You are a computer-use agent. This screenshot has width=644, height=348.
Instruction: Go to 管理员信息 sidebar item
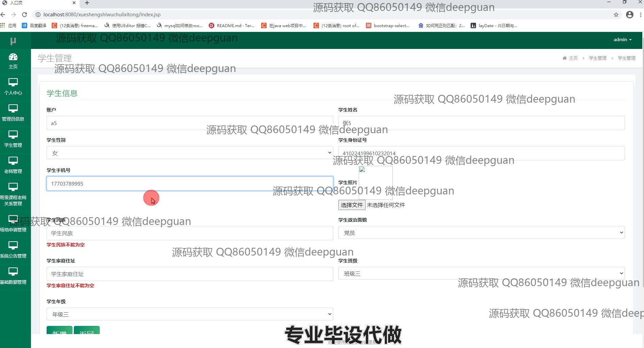(13, 112)
